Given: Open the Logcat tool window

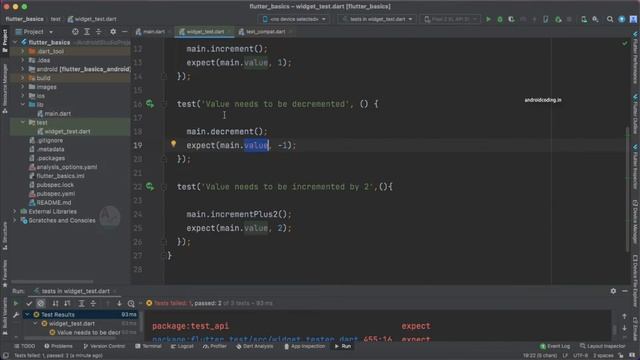Looking at the screenshot, I should [182, 346].
